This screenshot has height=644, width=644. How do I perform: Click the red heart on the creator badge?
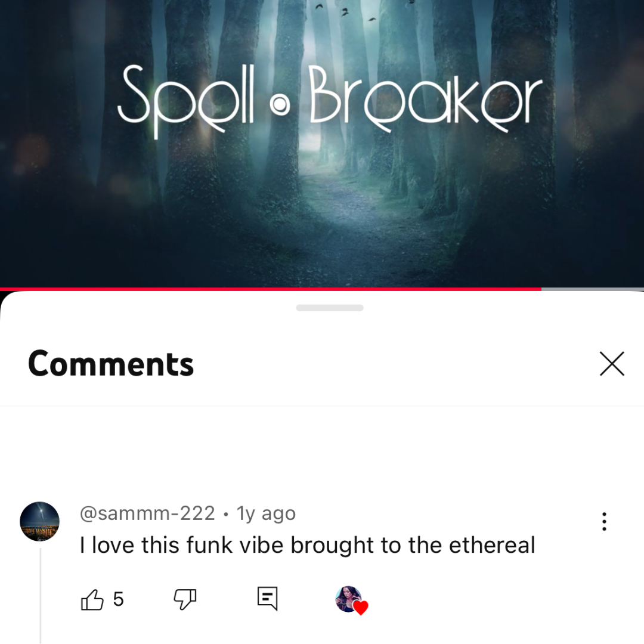tap(361, 608)
